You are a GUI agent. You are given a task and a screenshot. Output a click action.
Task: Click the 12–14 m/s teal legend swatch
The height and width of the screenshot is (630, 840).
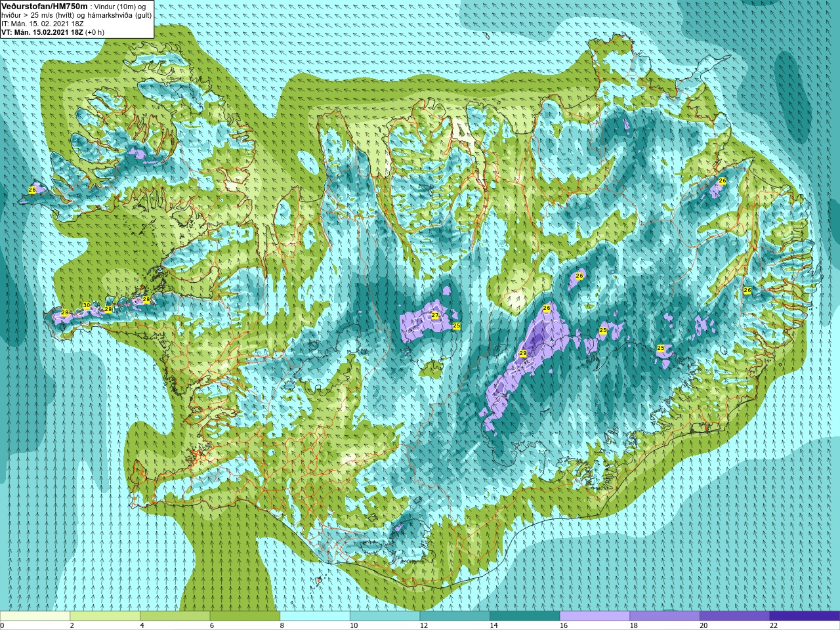click(455, 616)
